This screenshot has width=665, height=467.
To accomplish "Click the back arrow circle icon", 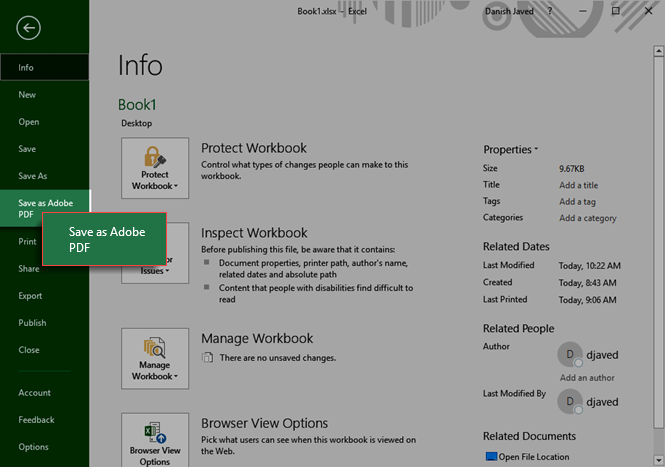I will click(29, 28).
